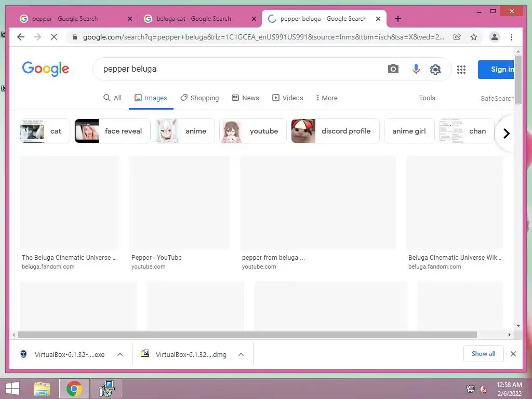Expand options for VirtualBox dmg download

(x=241, y=354)
